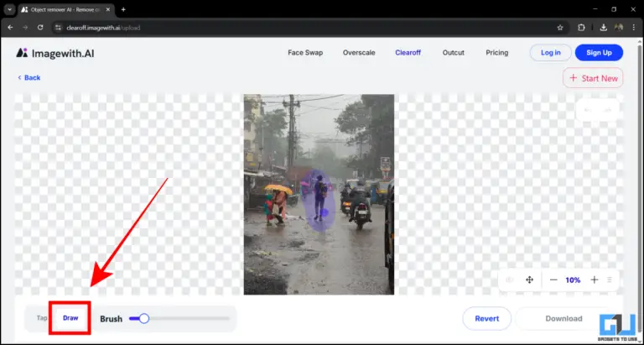The image size is (644, 345).
Task: Go back with browser back arrow
Action: click(9, 27)
